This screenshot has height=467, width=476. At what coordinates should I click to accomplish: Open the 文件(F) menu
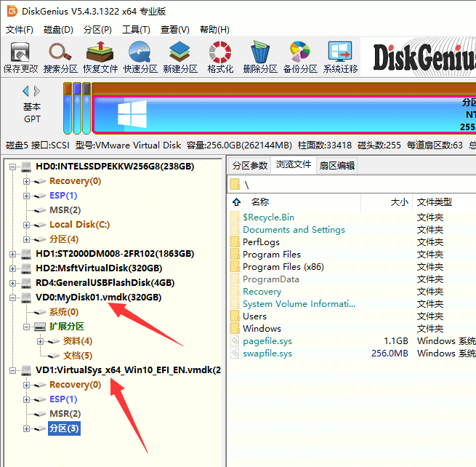click(20, 30)
